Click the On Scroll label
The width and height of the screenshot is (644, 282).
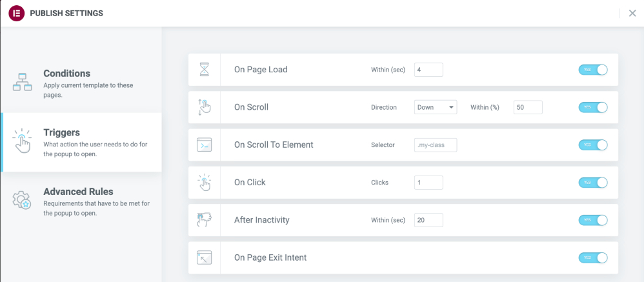[x=252, y=107]
